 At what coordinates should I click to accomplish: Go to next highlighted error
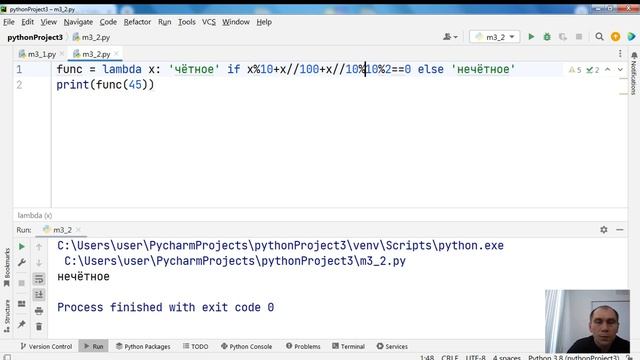pos(620,70)
